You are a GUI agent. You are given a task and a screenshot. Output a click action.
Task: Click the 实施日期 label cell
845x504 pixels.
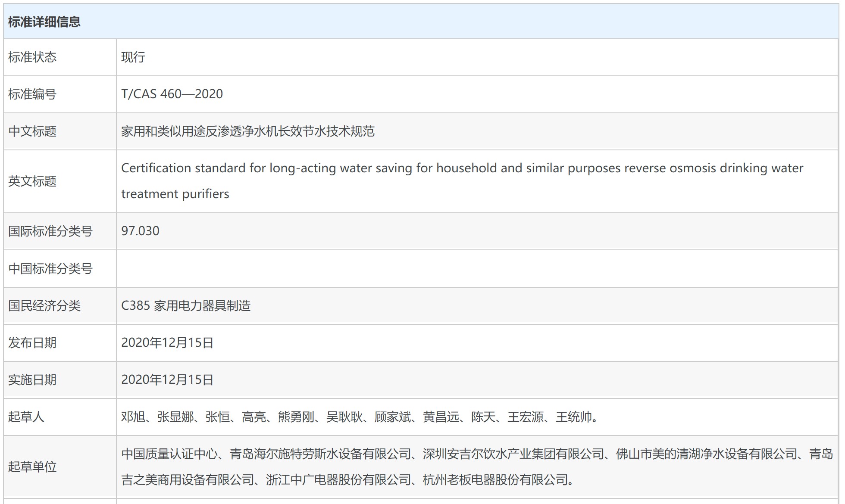click(x=32, y=380)
